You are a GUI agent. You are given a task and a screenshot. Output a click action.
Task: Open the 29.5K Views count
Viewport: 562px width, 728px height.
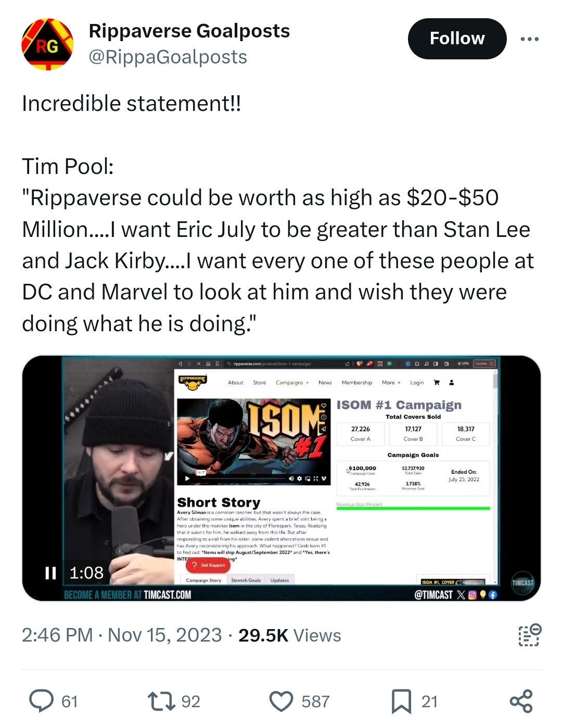tap(290, 635)
